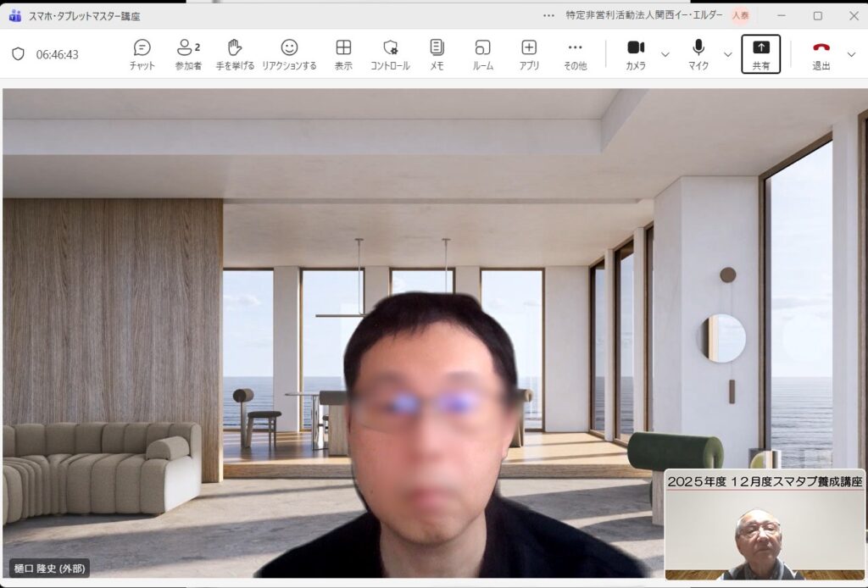Screen dimensions: 868x588
Task: Mute or unmute the マイク microphone
Action: pyautogui.click(x=698, y=54)
